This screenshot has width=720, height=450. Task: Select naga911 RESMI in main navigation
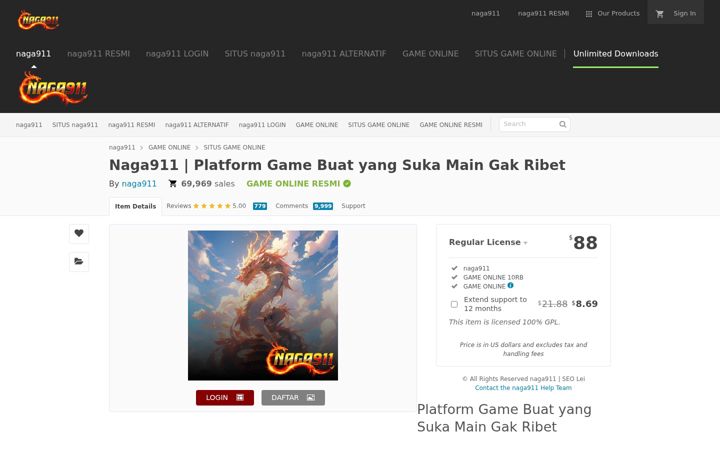click(x=98, y=54)
